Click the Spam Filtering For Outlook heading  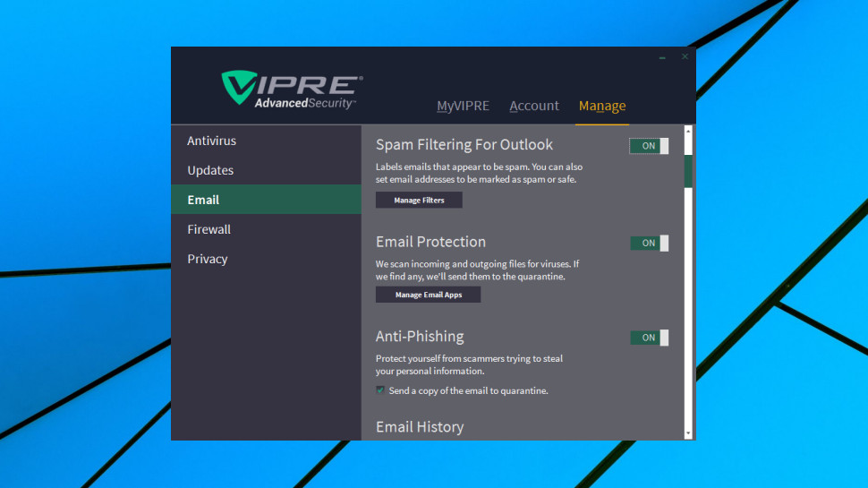coord(464,144)
